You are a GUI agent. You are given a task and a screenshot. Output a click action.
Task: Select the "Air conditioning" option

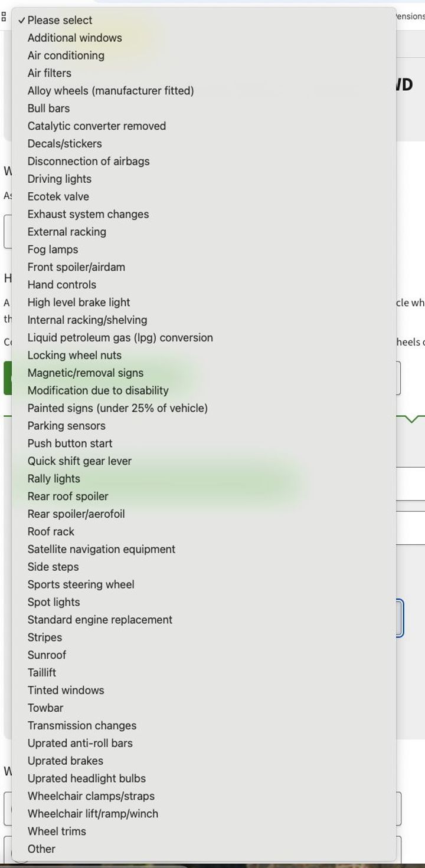(66, 55)
